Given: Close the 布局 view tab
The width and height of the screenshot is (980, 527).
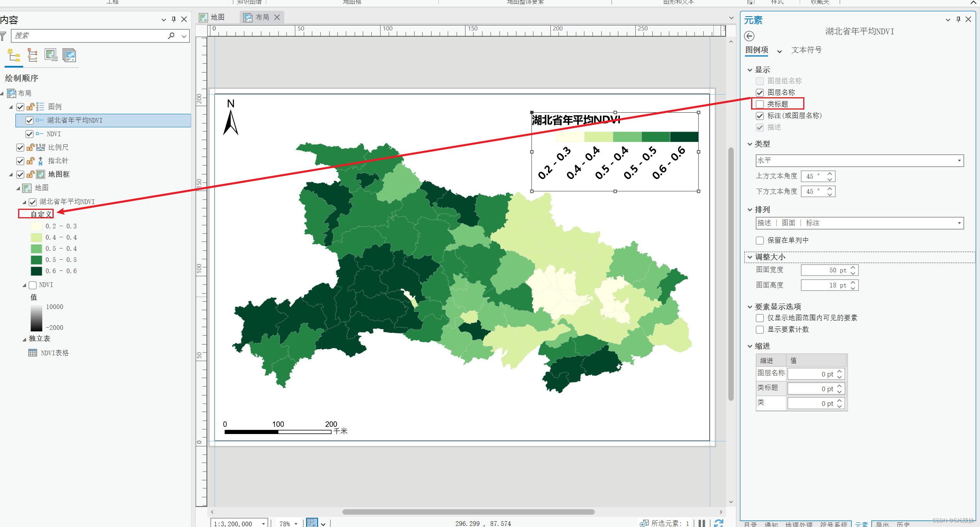Looking at the screenshot, I should pyautogui.click(x=277, y=17).
